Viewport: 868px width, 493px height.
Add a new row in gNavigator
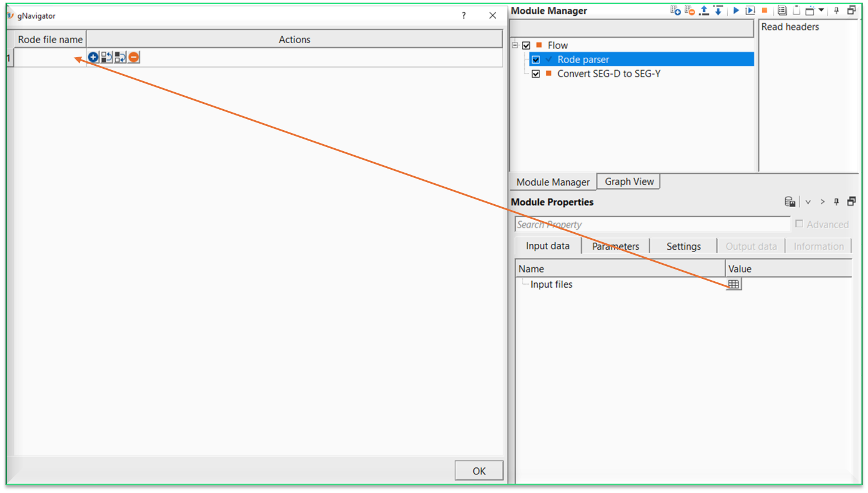point(93,57)
